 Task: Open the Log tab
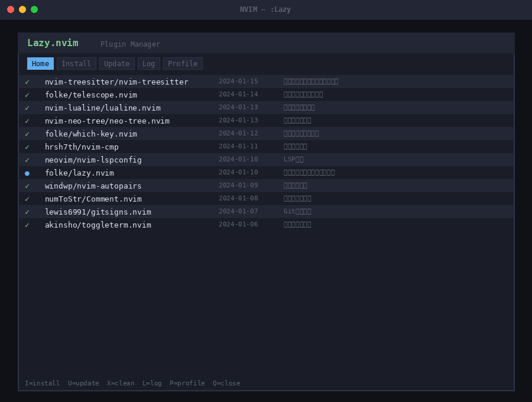[148, 63]
